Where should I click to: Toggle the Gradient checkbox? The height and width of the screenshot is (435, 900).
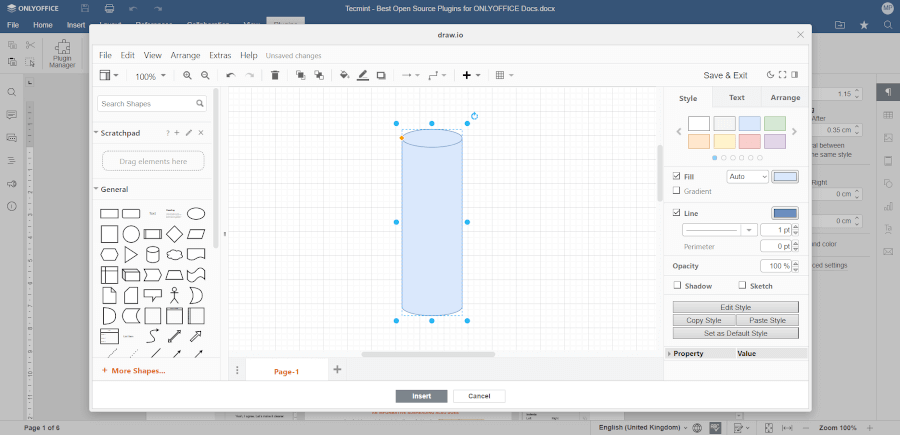pos(677,191)
